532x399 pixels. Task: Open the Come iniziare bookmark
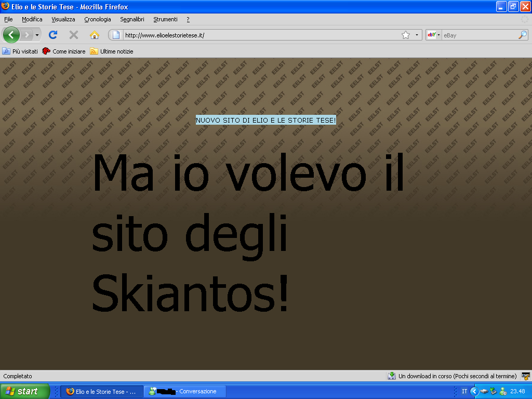(x=64, y=51)
